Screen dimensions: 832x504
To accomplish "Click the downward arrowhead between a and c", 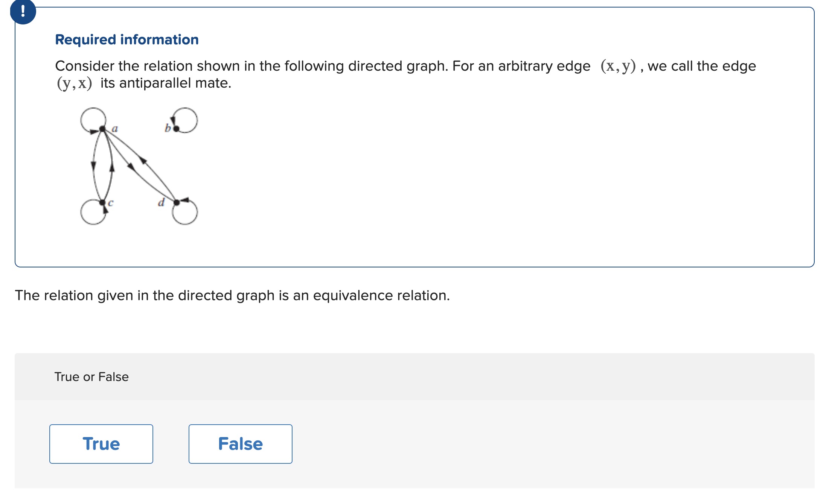I will (93, 166).
